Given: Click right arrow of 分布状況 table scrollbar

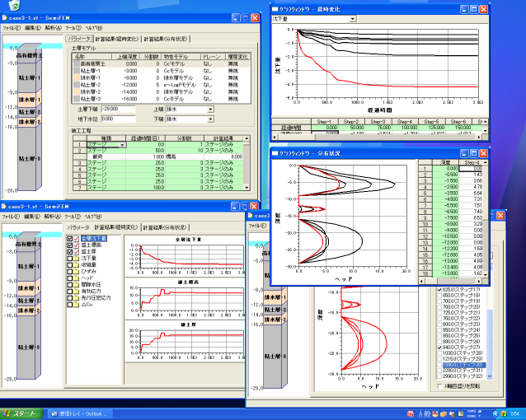Looking at the screenshot, I should click(479, 281).
